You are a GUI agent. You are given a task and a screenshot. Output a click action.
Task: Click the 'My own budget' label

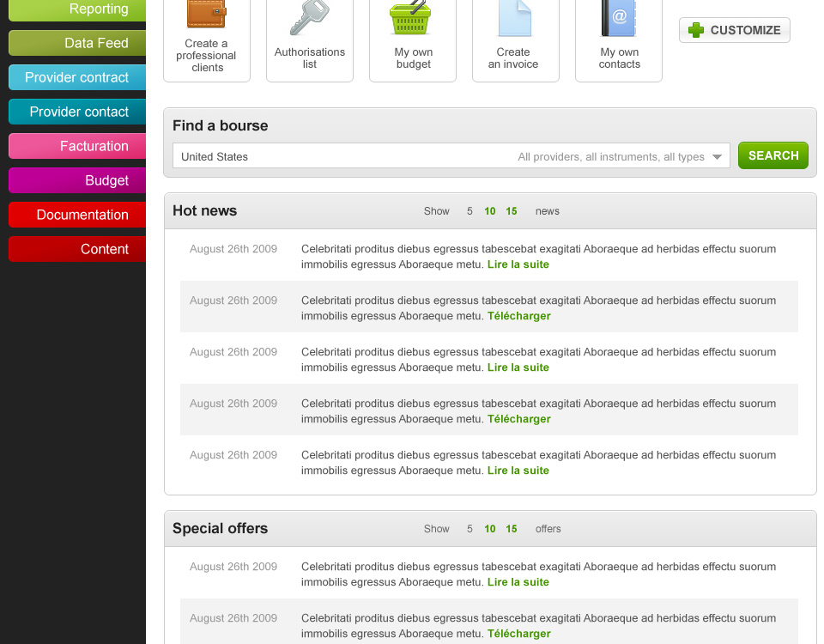(414, 58)
